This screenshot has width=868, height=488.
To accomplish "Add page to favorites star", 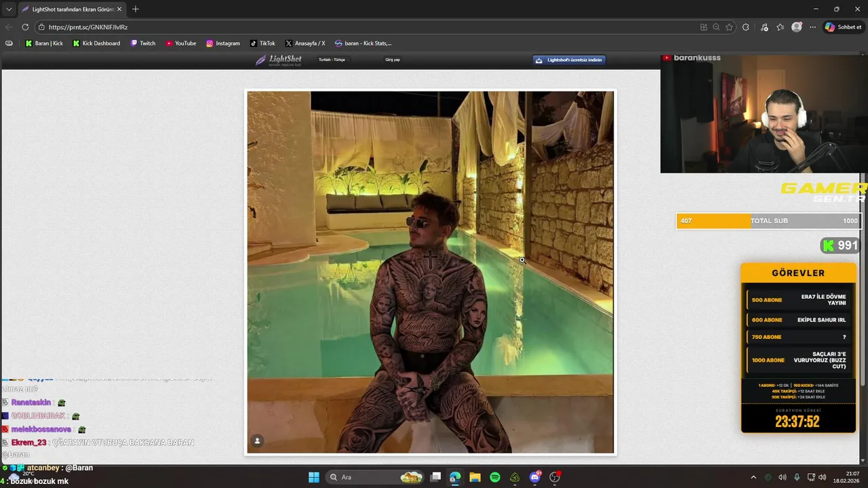I will [730, 27].
